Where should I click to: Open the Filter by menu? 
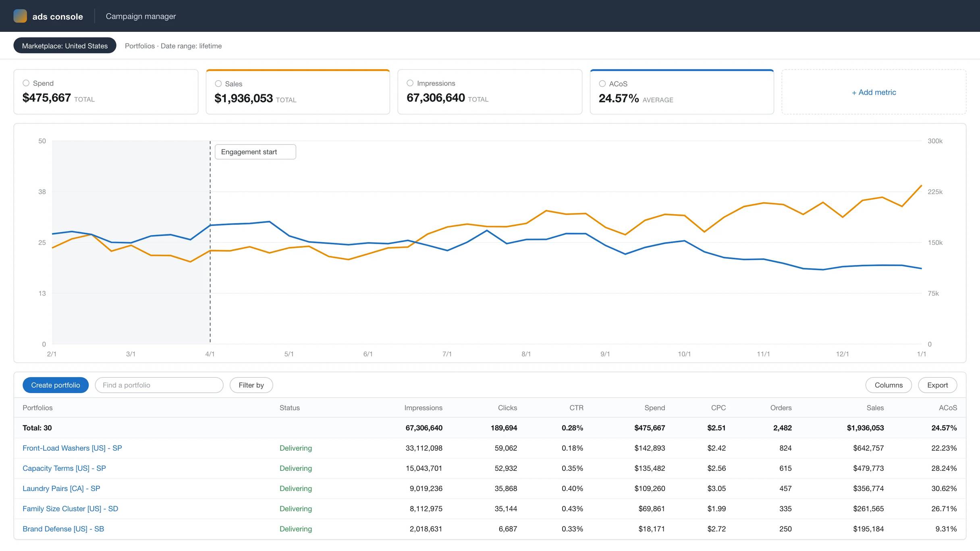(251, 385)
